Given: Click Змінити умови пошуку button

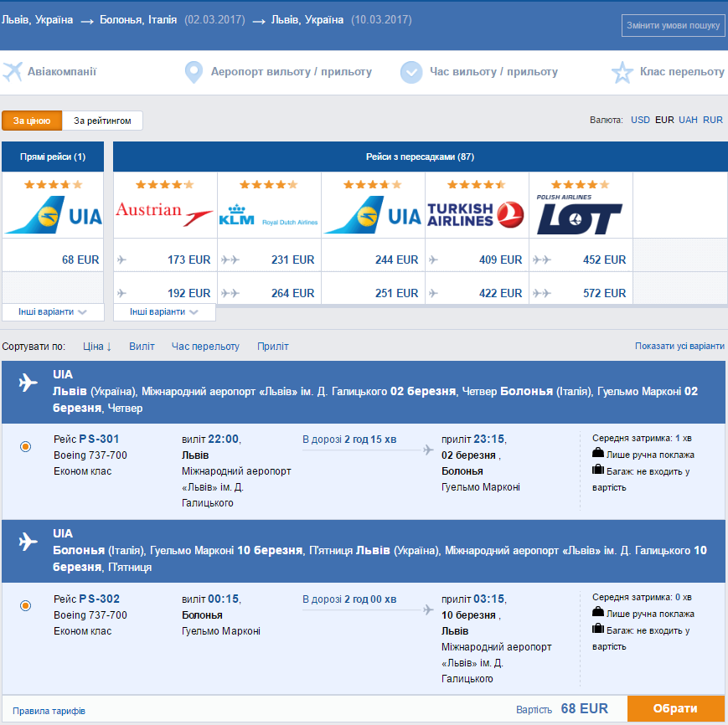Looking at the screenshot, I should point(674,25).
